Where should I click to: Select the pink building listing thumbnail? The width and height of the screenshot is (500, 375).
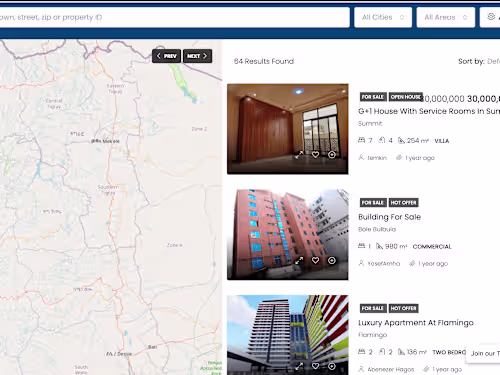point(288,235)
